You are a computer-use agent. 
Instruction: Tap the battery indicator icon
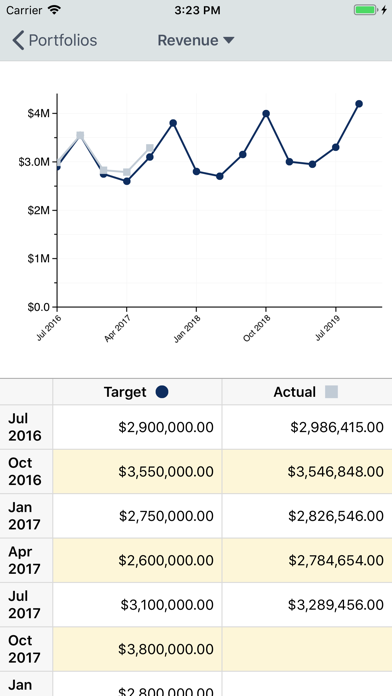pyautogui.click(x=366, y=10)
